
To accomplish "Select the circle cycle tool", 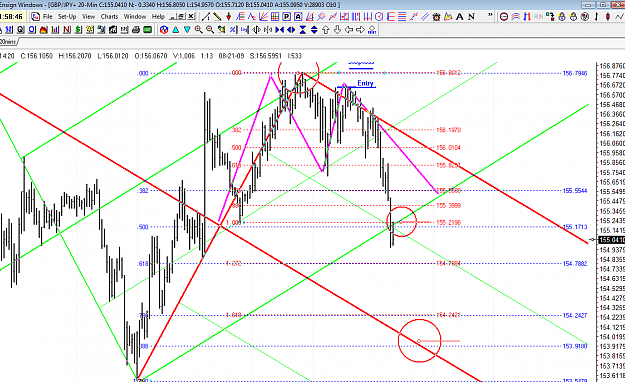I will pos(379,17).
